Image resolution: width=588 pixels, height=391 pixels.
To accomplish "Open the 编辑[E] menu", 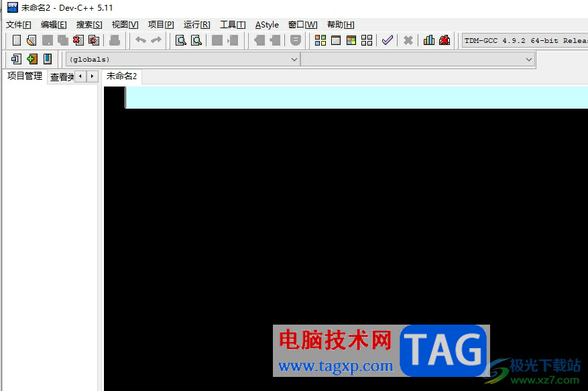I will (54, 25).
